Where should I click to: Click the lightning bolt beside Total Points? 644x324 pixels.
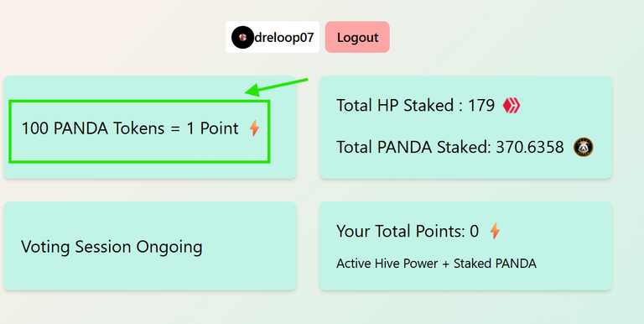coord(496,231)
